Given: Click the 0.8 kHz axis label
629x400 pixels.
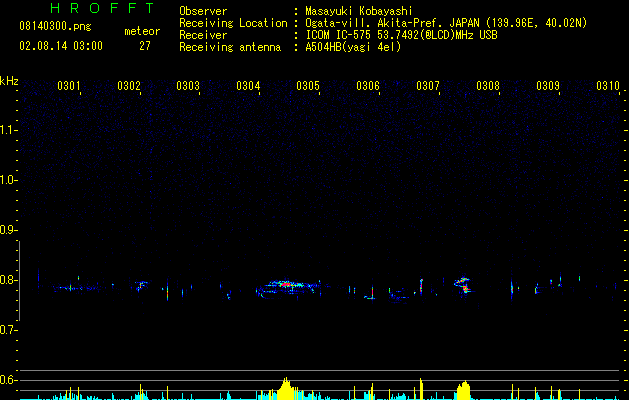Looking at the screenshot, I should pyautogui.click(x=7, y=280).
